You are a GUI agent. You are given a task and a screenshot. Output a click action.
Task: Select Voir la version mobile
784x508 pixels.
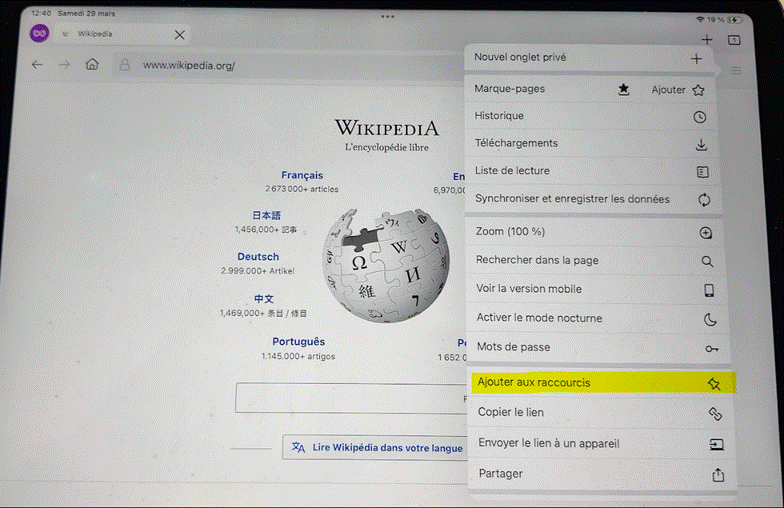coord(596,289)
